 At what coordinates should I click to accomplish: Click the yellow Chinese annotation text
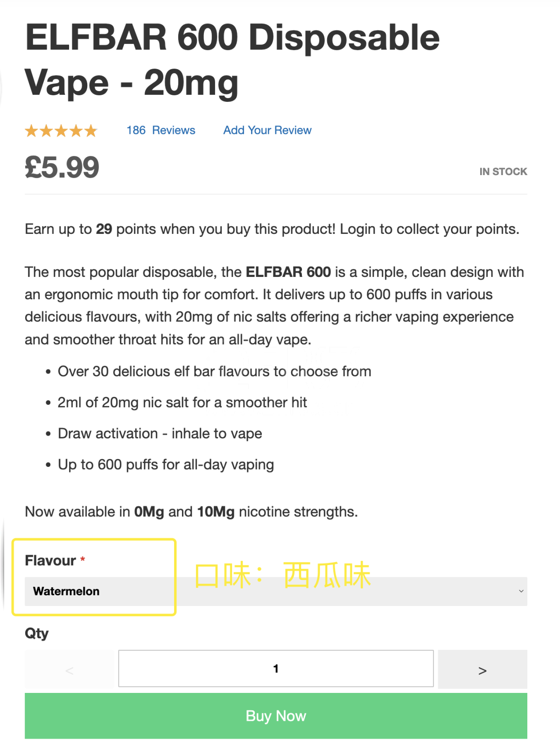click(282, 575)
